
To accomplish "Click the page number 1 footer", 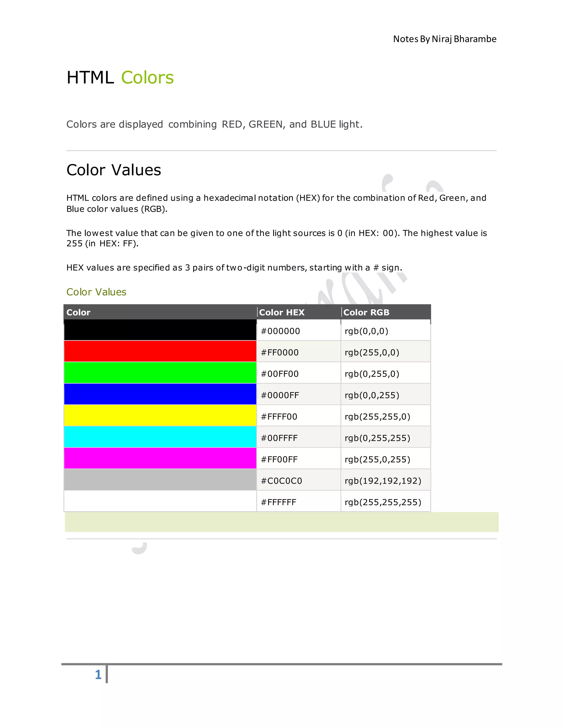I will pos(98,675).
